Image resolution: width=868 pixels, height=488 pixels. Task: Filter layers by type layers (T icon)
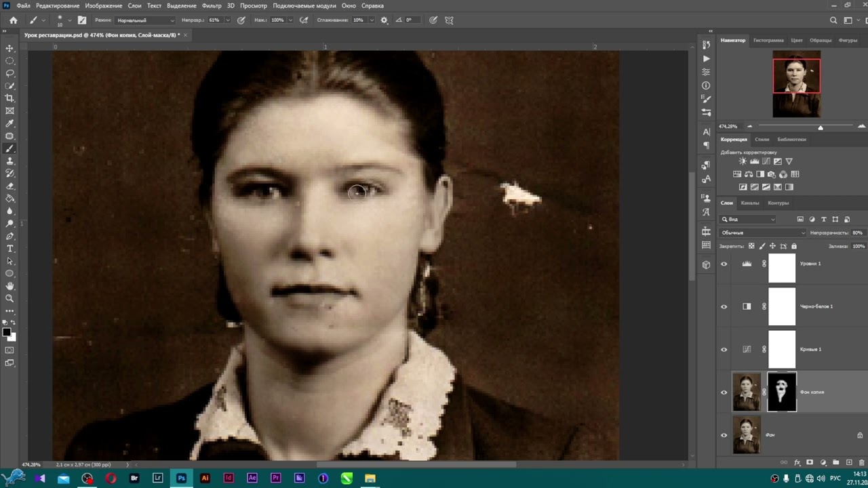pos(823,220)
